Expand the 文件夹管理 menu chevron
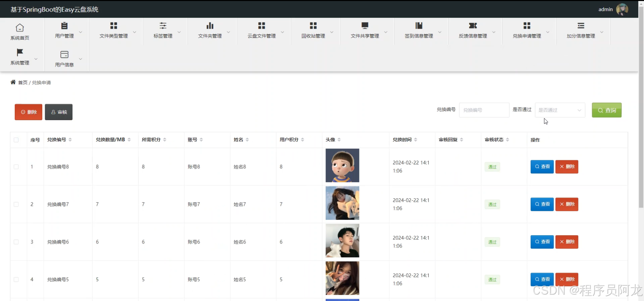Screen dimensions: 644x301 click(228, 32)
